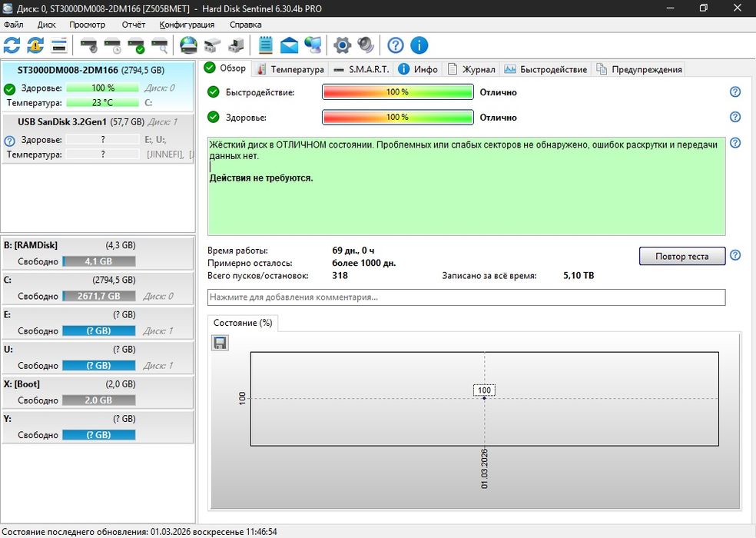
Task: Open settings via the gear icon
Action: tap(342, 45)
